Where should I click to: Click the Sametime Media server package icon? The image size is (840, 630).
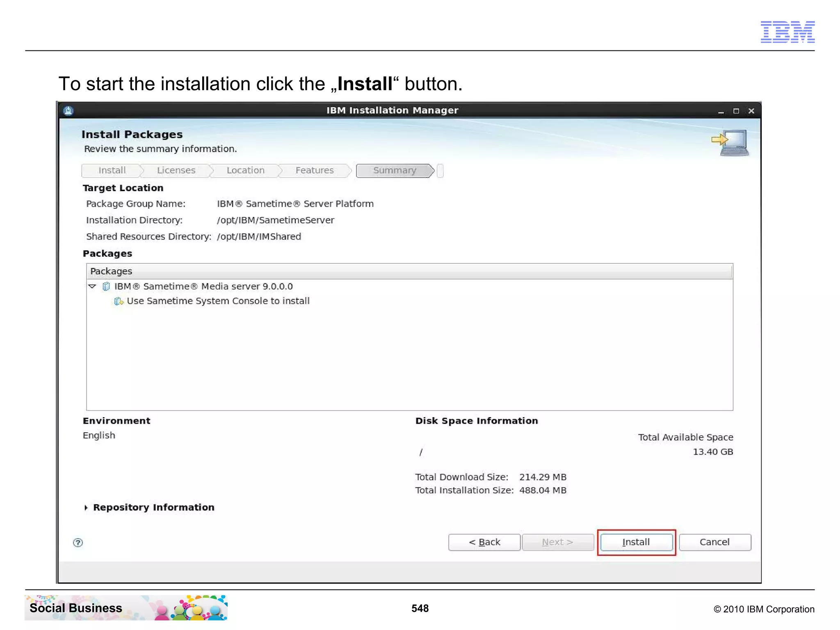[x=106, y=286]
